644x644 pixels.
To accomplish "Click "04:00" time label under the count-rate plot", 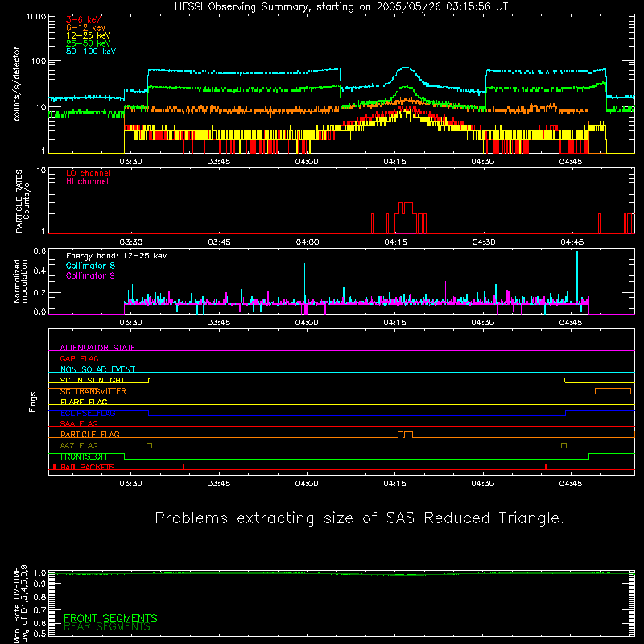I will (x=307, y=162).
